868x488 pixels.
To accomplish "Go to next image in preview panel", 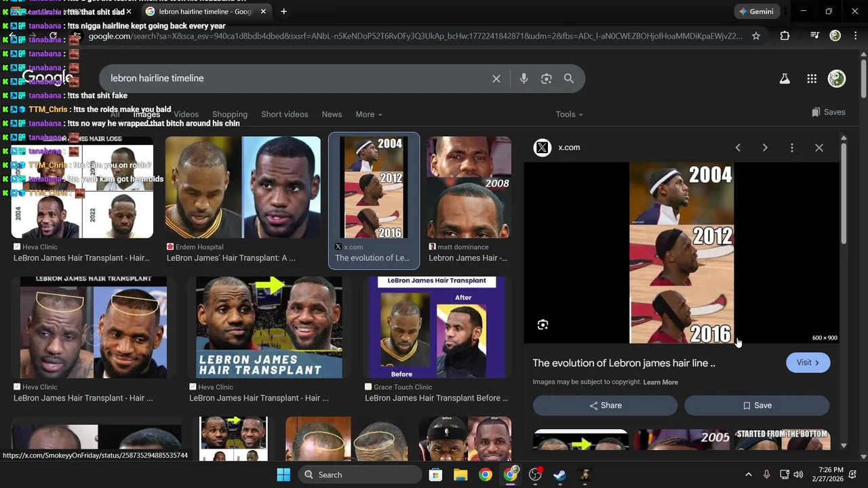I will (x=765, y=148).
